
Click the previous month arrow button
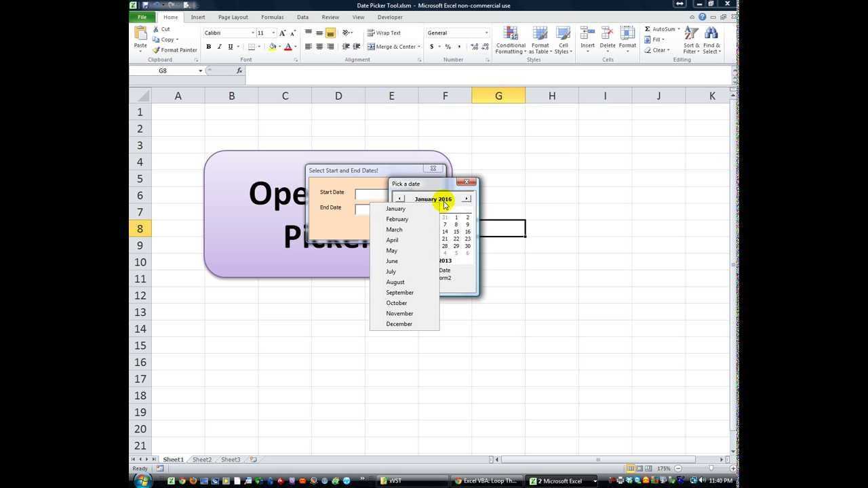click(x=400, y=199)
